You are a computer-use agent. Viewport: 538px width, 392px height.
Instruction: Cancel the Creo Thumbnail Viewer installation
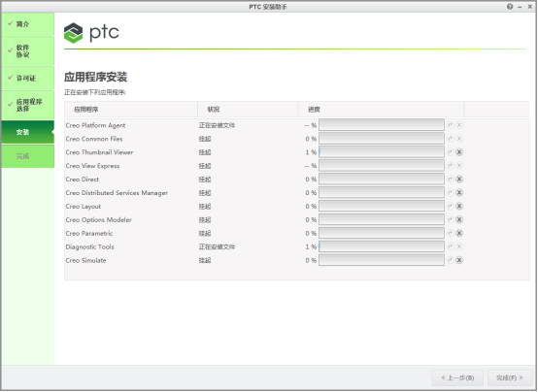[459, 152]
